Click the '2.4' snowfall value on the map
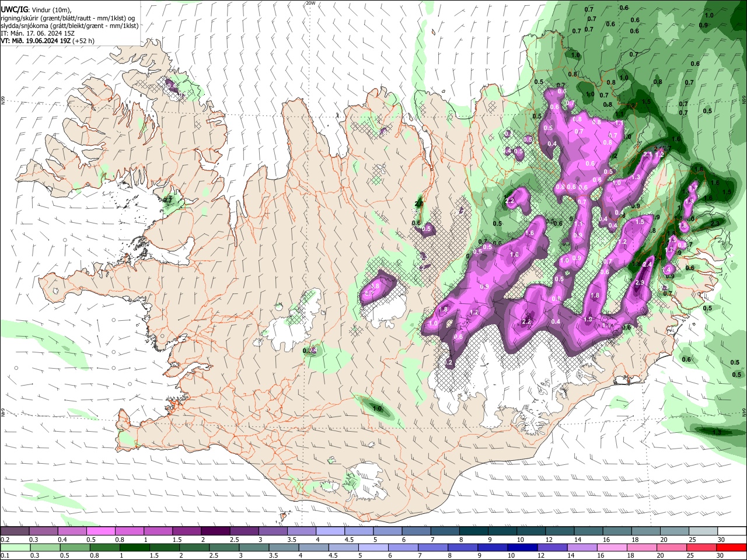The height and width of the screenshot is (560, 747). (647, 265)
